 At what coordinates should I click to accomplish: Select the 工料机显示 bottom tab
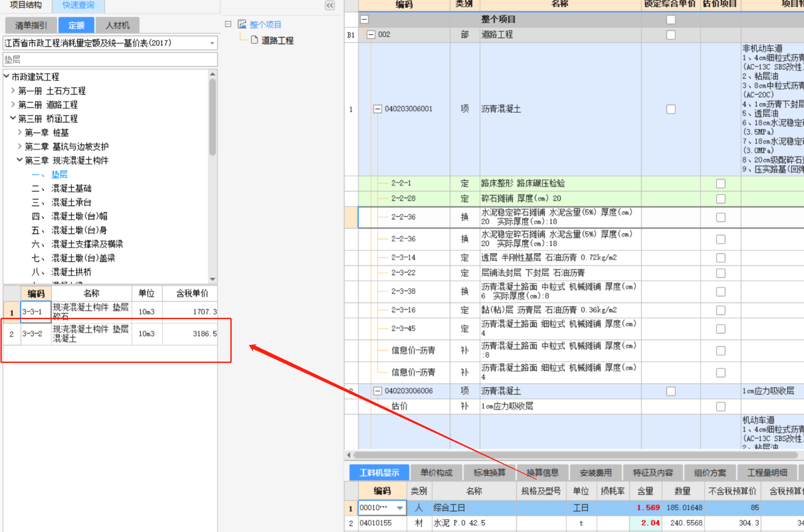point(379,473)
